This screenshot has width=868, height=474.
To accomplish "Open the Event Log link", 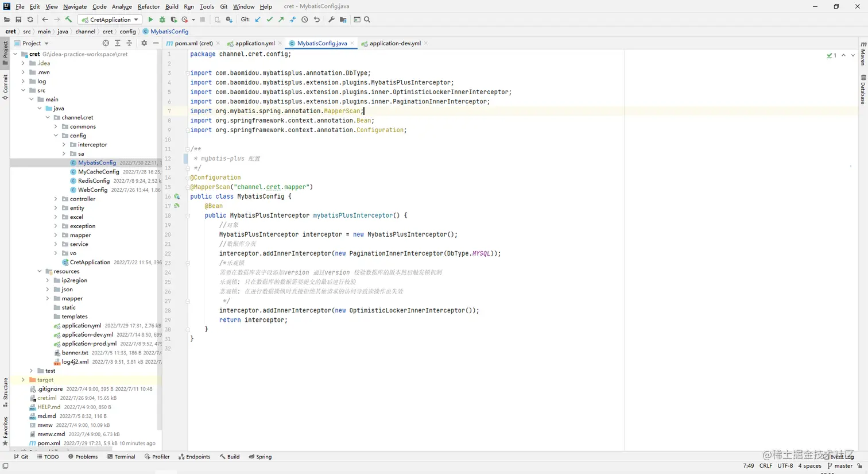I will coord(841,456).
